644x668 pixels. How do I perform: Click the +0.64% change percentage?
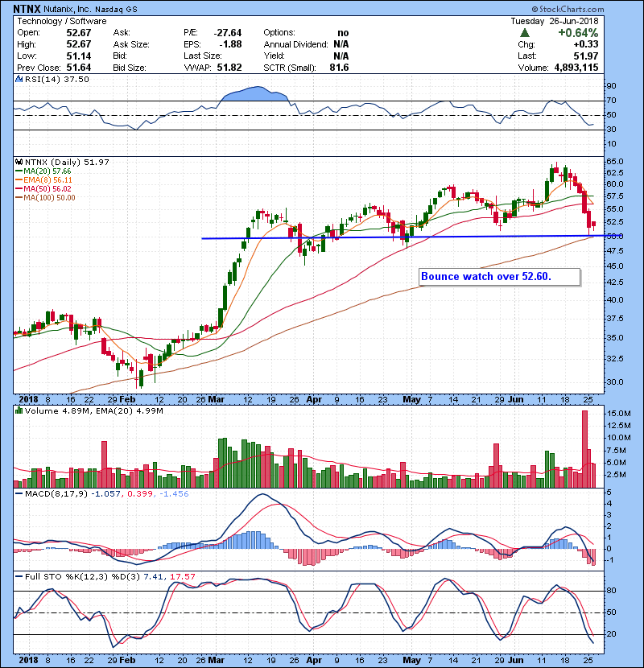click(x=578, y=33)
